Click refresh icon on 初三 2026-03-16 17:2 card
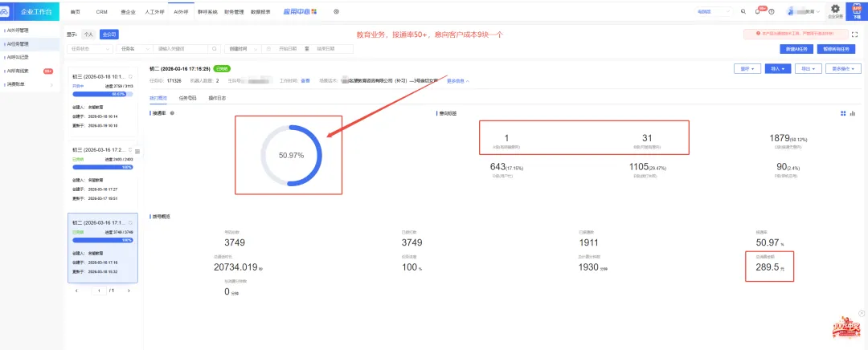 pos(130,150)
